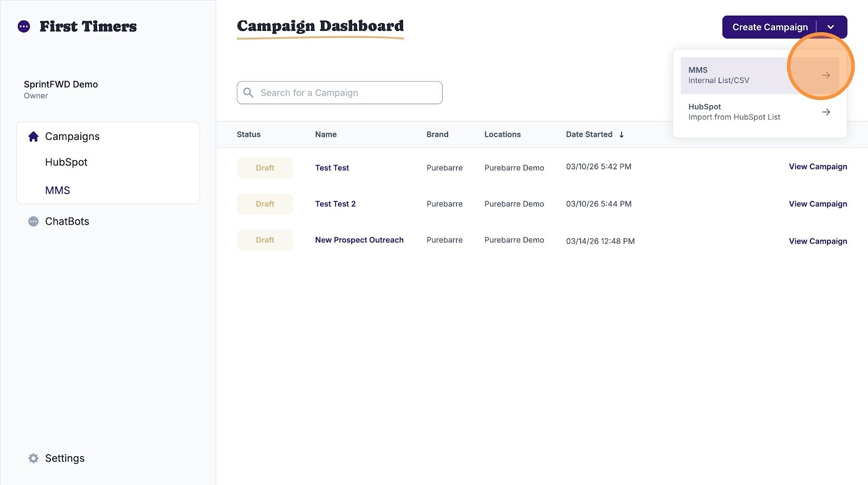Click the Draft status badge for Test Test
Image resolution: width=868 pixels, height=485 pixels.
[x=265, y=168]
